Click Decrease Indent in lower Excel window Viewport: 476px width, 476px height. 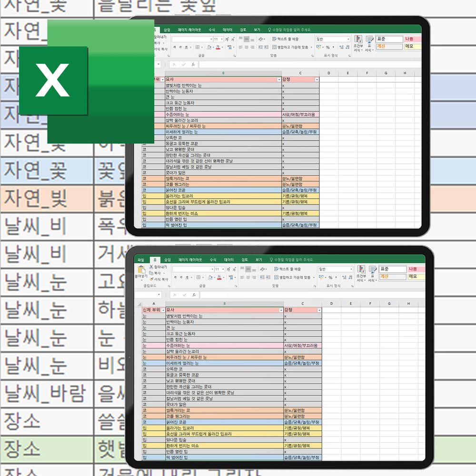tap(262, 278)
